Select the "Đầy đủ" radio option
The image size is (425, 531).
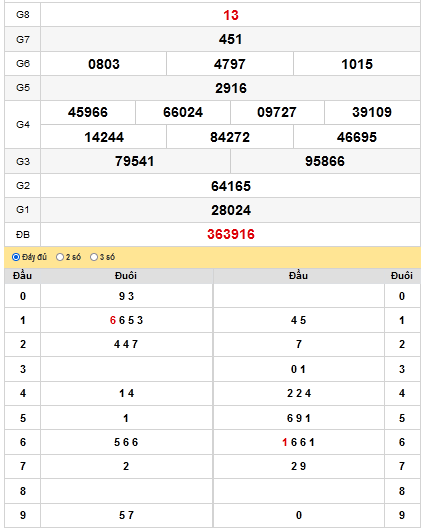(16, 257)
